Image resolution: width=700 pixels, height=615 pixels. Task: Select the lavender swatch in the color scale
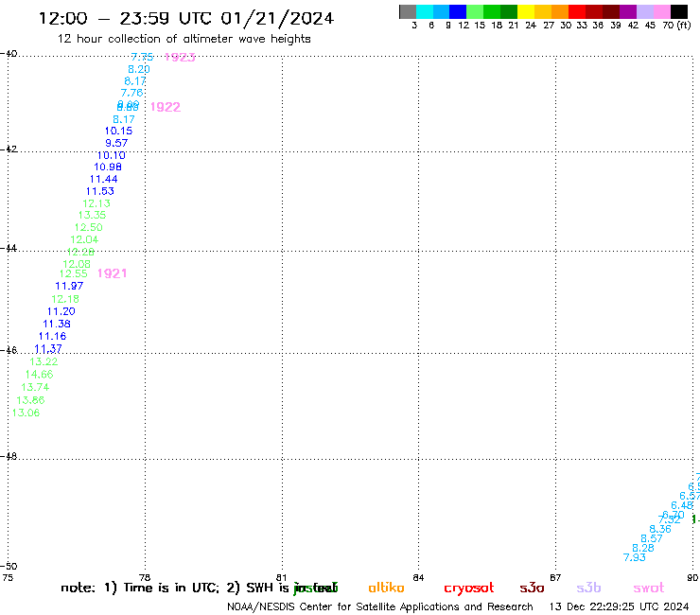(x=644, y=11)
